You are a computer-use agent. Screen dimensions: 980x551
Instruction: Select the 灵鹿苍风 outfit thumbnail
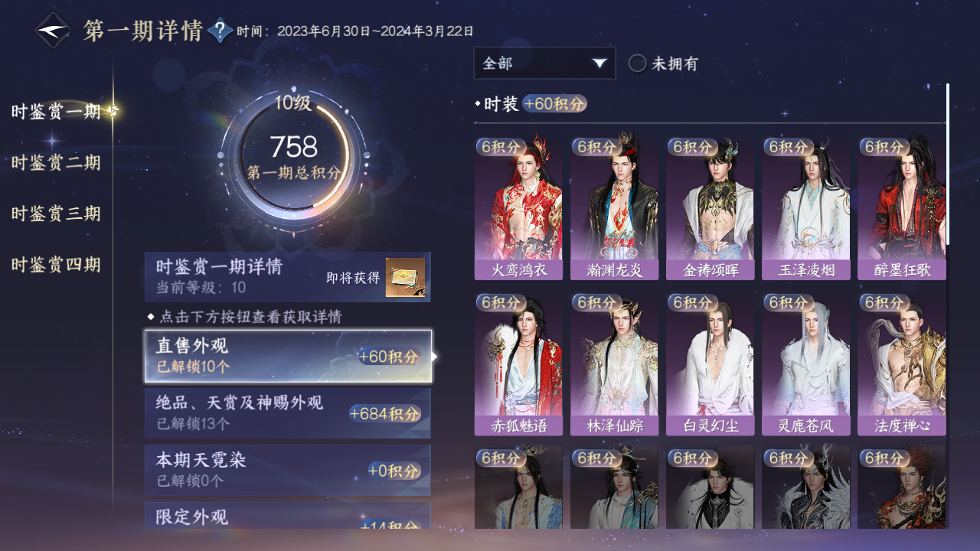click(805, 364)
